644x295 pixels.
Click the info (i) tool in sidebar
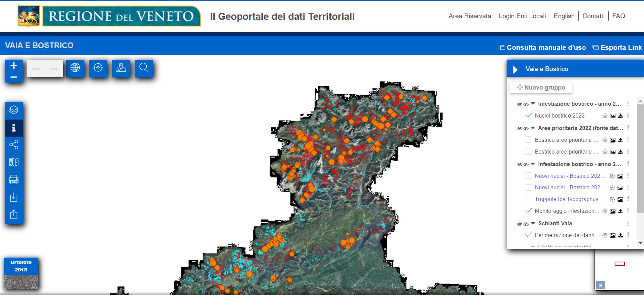[14, 128]
